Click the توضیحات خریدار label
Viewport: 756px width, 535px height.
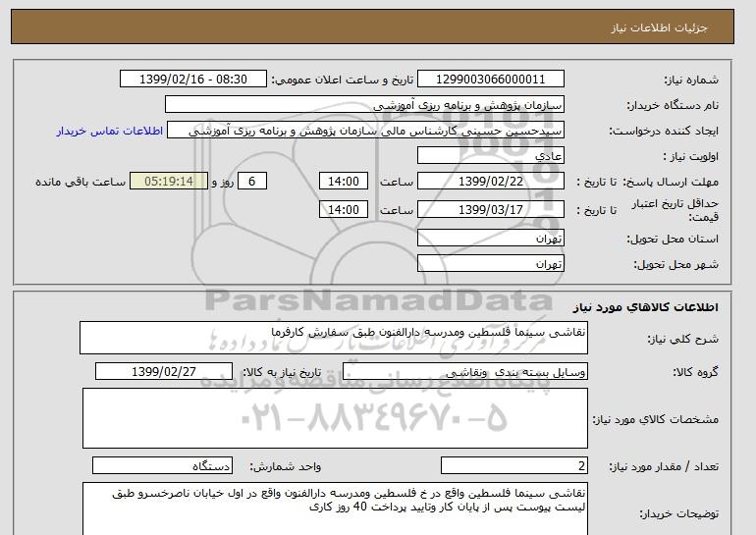coord(678,513)
